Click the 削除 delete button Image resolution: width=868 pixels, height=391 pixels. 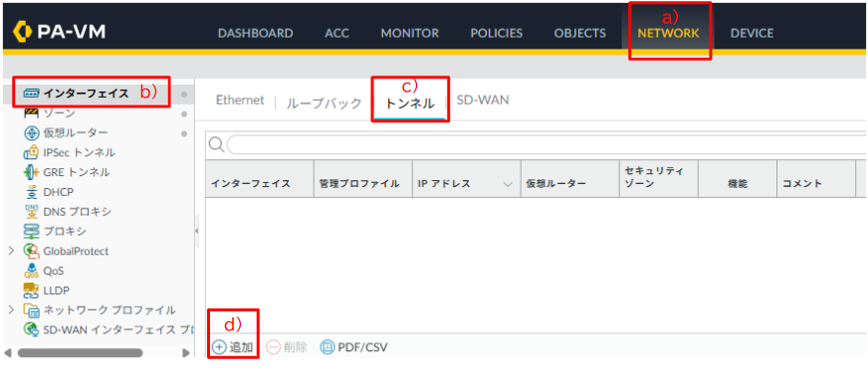[x=287, y=347]
